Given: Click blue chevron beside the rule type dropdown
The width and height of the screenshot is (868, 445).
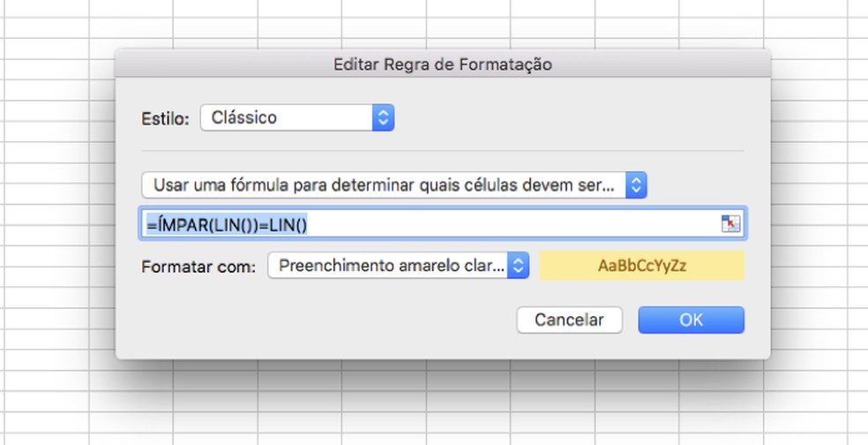Looking at the screenshot, I should coord(637,185).
